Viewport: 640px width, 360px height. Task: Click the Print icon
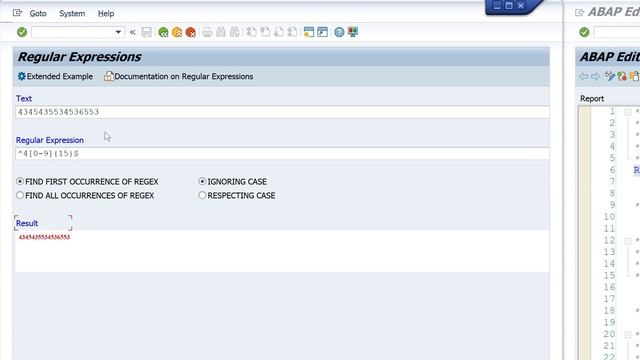point(207,32)
